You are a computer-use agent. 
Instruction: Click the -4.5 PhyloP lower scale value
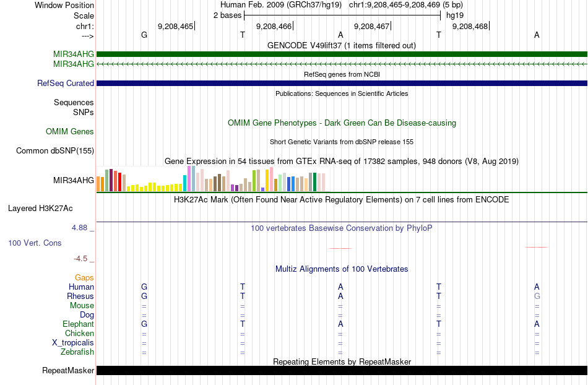[x=80, y=259]
